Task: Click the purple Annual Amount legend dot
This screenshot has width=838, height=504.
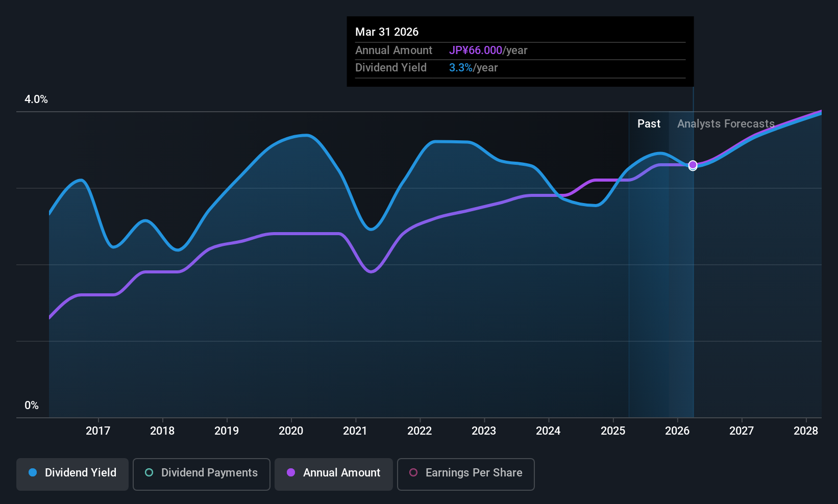Action: (x=291, y=473)
